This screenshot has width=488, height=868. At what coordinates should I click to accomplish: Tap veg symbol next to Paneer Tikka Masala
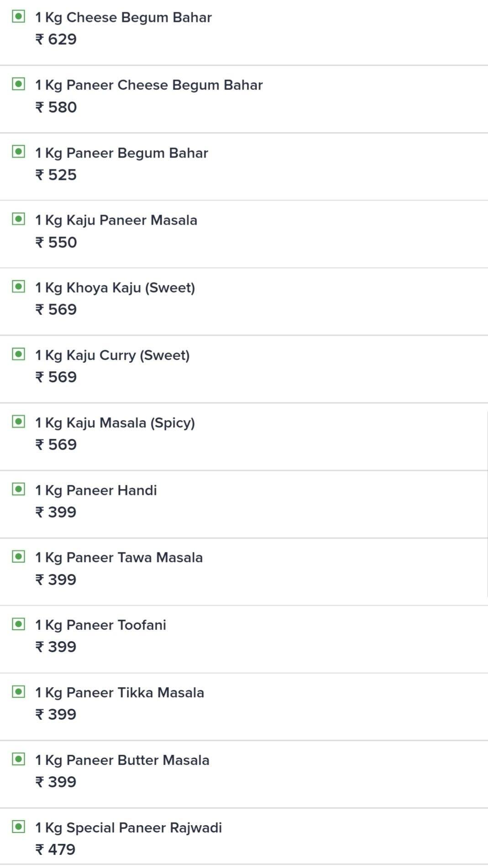[x=18, y=692]
